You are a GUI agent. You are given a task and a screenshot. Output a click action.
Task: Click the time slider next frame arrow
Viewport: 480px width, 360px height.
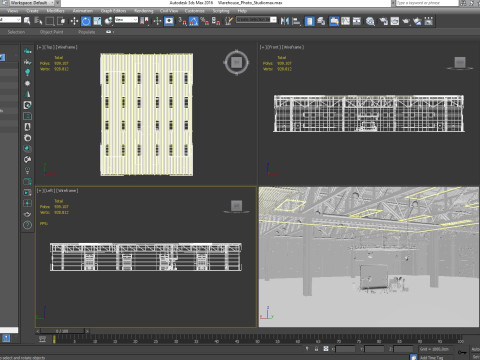tap(87, 331)
